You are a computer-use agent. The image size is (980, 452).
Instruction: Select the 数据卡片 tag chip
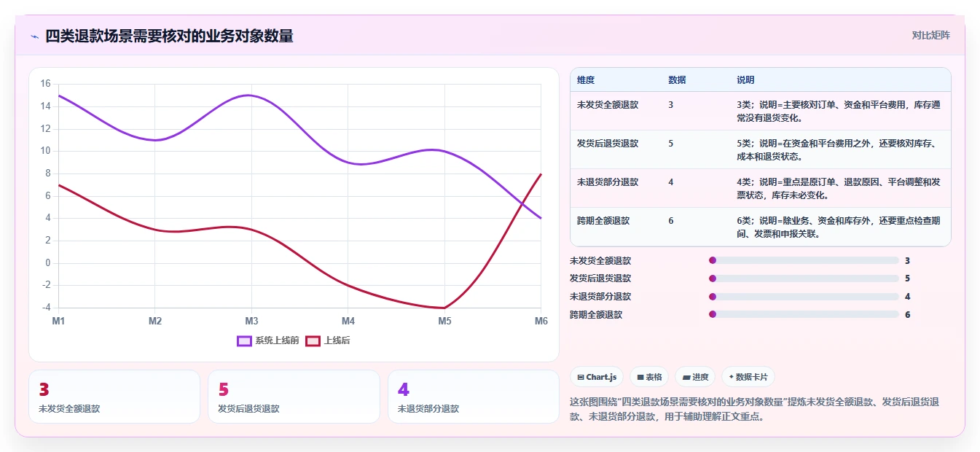(748, 377)
